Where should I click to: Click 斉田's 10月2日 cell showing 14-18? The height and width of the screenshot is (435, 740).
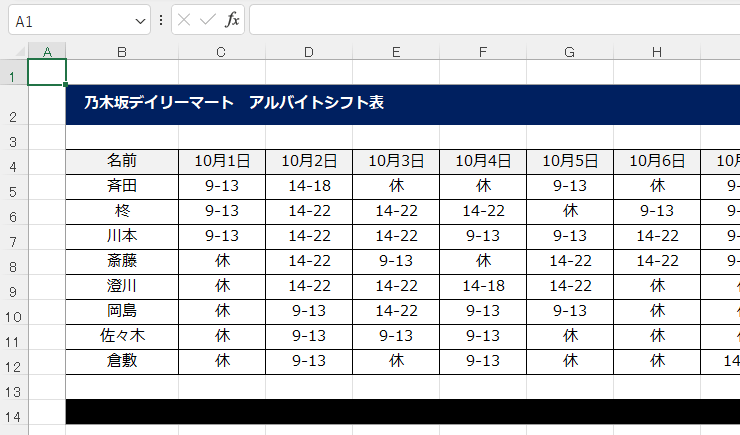[x=309, y=187]
